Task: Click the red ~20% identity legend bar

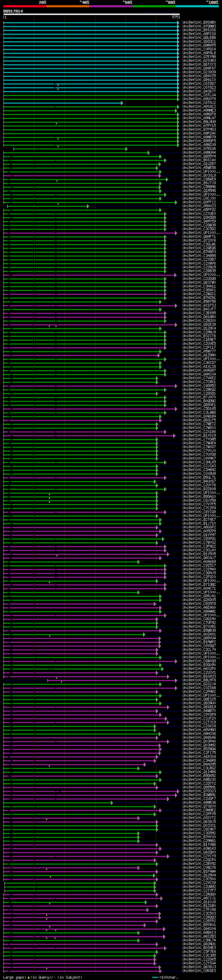Action: (25, 6)
